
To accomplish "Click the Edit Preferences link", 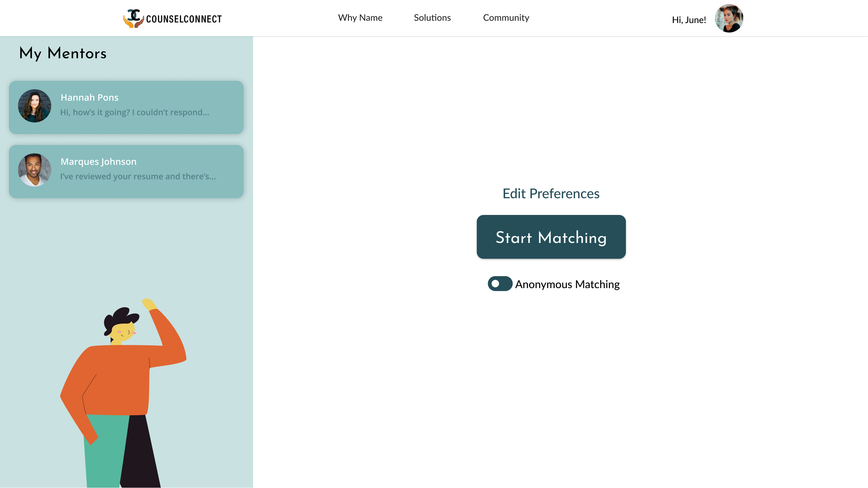I will 550,193.
